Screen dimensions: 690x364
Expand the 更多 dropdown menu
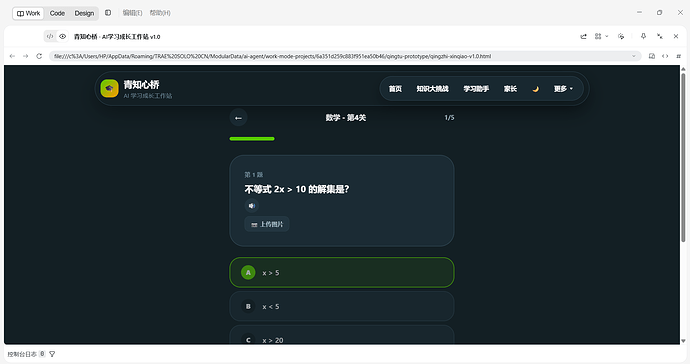pyautogui.click(x=563, y=89)
